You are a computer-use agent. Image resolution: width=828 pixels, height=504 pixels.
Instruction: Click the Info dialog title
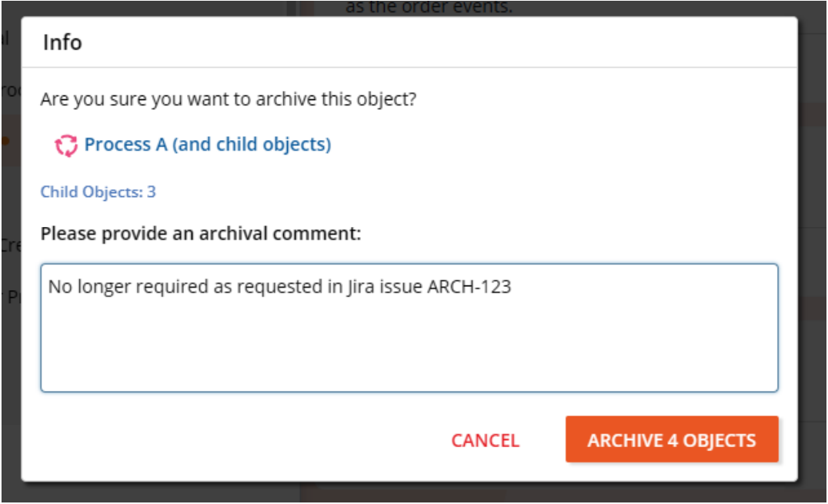(62, 42)
